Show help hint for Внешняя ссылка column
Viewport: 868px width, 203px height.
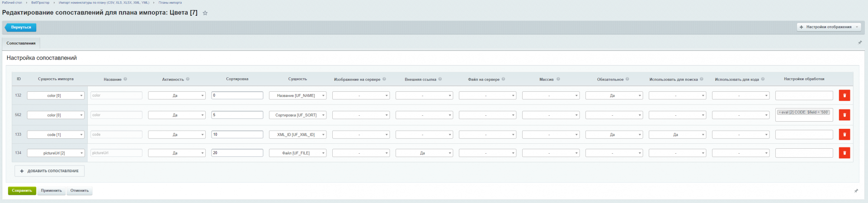440,79
